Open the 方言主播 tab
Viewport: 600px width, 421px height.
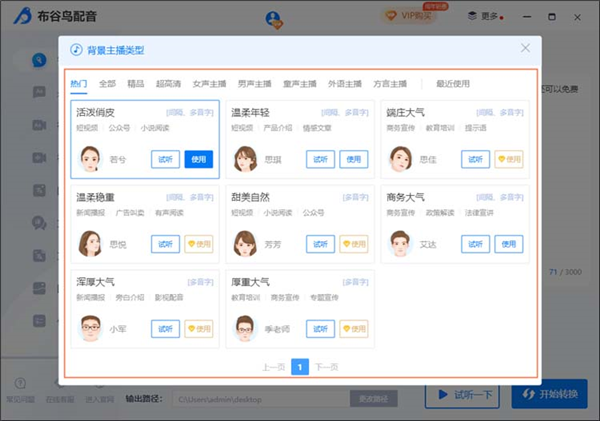pos(390,84)
